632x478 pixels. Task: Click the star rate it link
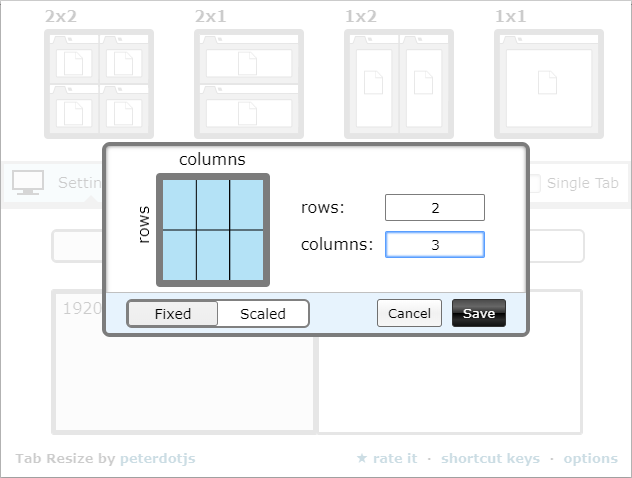coord(387,458)
